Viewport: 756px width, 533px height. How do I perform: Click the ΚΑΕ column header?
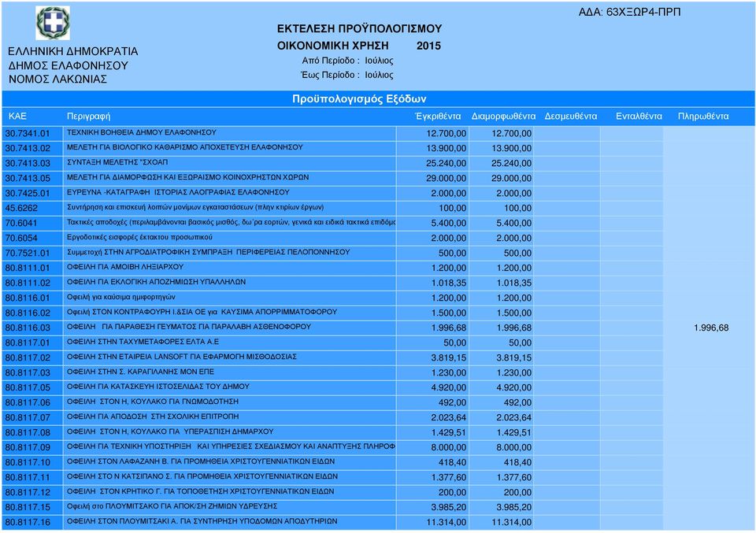(17, 117)
